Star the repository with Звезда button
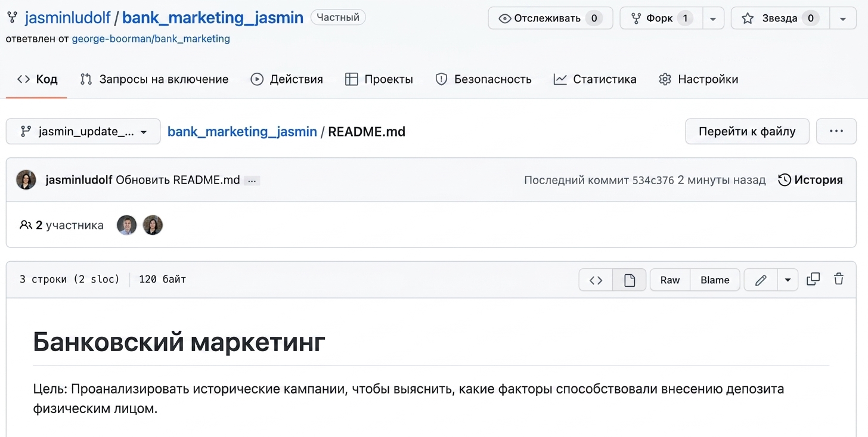The width and height of the screenshot is (868, 437). [x=780, y=18]
